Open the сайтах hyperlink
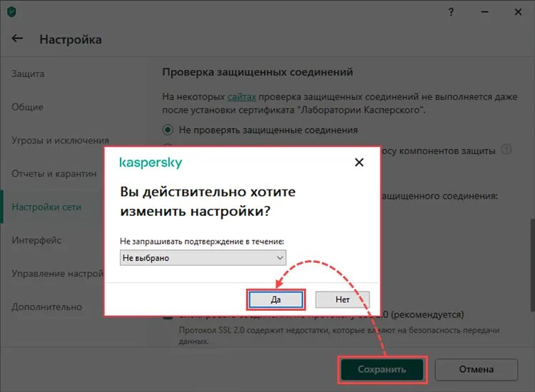The image size is (535, 392). (x=242, y=97)
